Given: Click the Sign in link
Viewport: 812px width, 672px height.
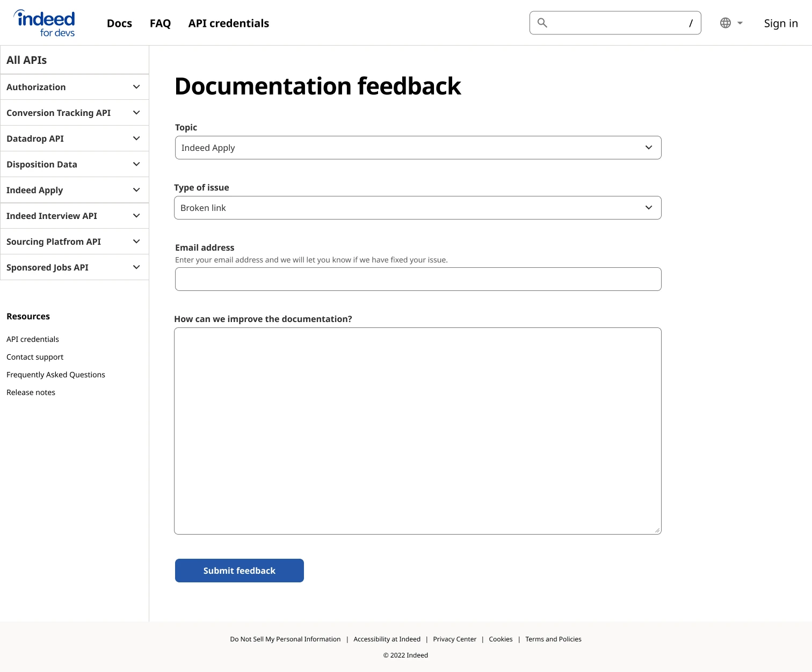Looking at the screenshot, I should click(x=781, y=23).
